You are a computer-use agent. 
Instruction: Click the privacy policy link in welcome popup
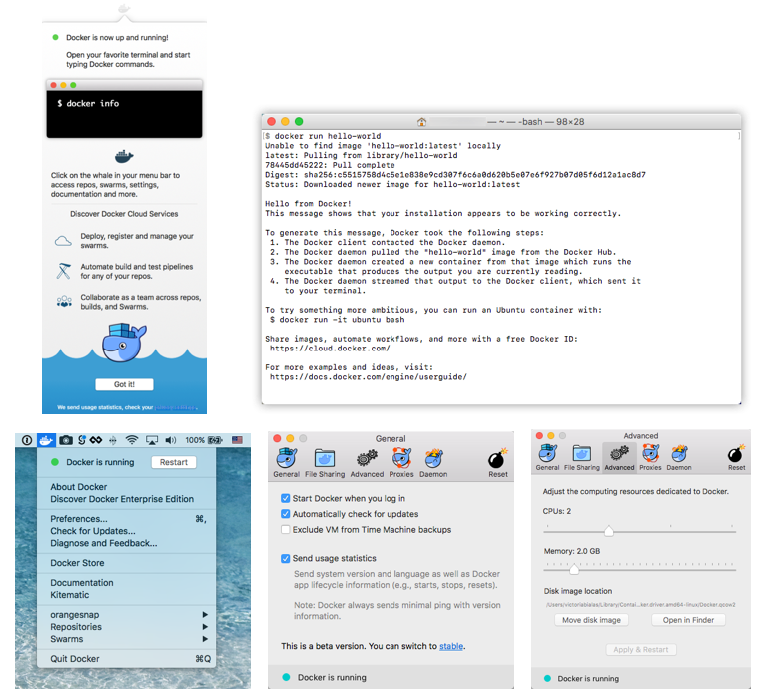[175, 407]
